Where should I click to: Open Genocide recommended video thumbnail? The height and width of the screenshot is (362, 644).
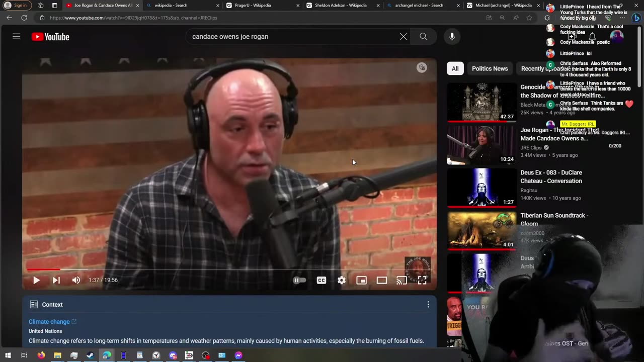pos(481,102)
